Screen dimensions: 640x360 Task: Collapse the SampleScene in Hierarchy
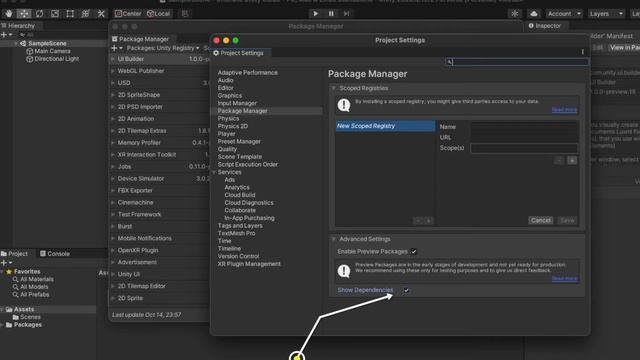(x=16, y=43)
